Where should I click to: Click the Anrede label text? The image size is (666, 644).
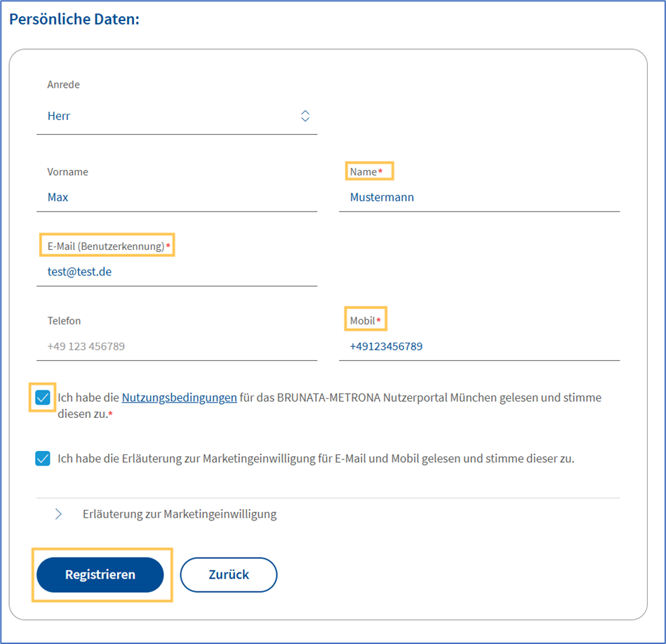point(63,84)
